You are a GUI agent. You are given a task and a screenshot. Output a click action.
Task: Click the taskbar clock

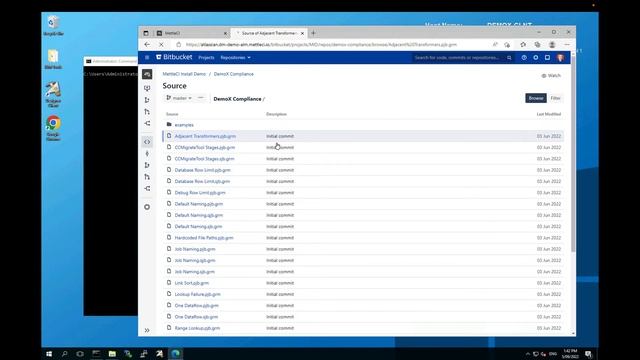pos(570,354)
